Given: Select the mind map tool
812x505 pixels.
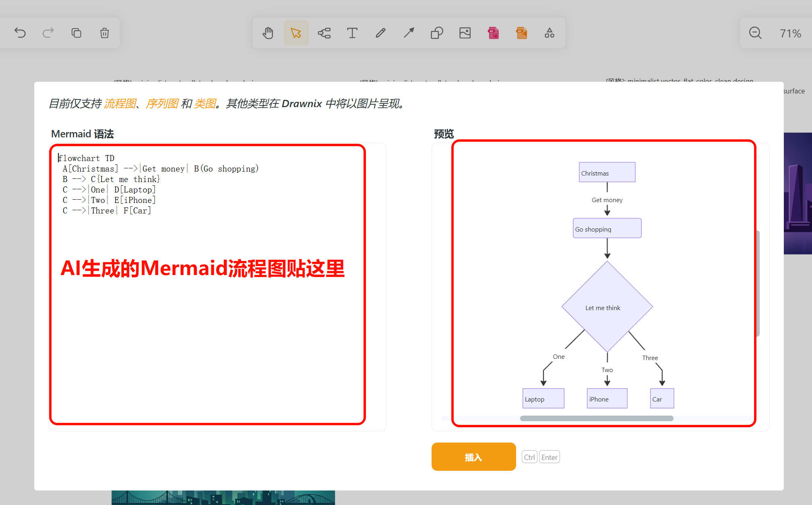Looking at the screenshot, I should coord(324,33).
